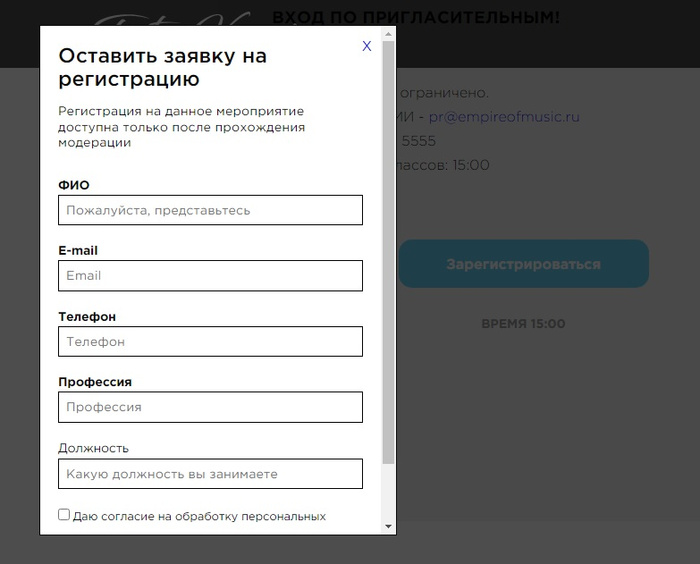
Task: Click the popup's vertical scrollbar thumb
Action: coord(388,250)
